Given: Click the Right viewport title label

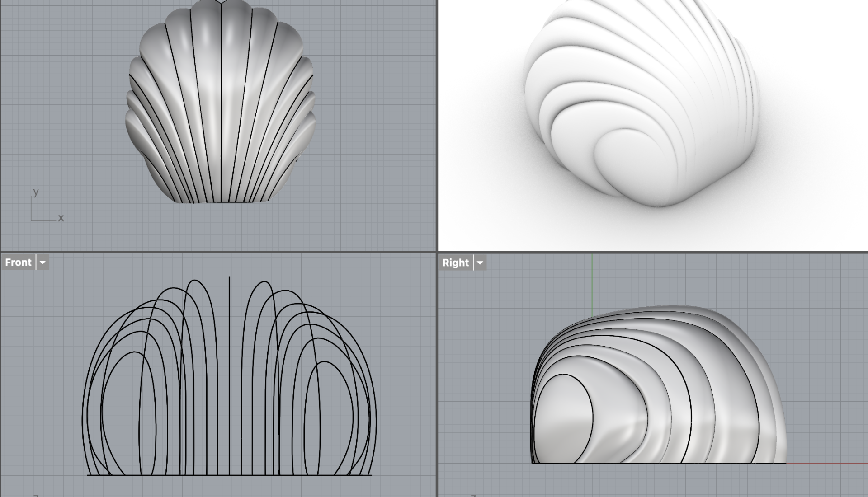Looking at the screenshot, I should pyautogui.click(x=455, y=263).
